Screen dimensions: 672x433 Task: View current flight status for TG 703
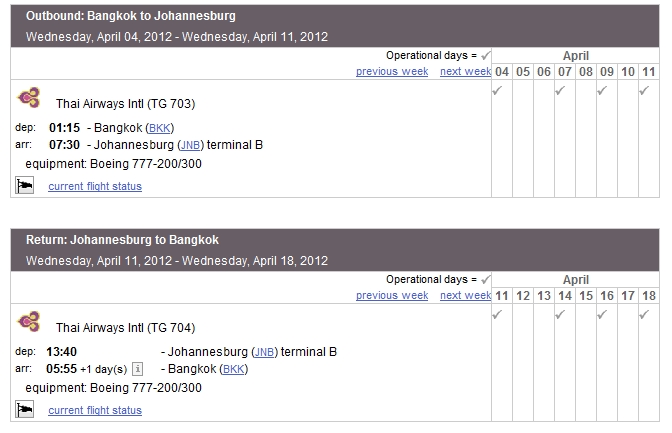95,186
